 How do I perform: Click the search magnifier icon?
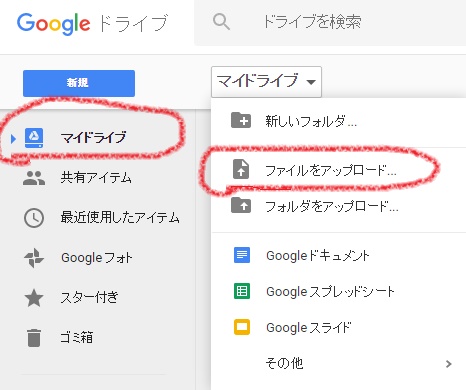[x=221, y=22]
